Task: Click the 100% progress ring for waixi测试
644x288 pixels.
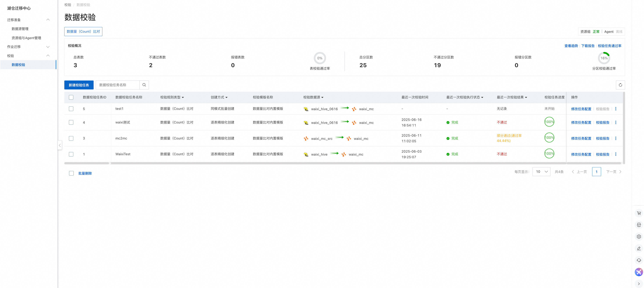Action: [x=549, y=122]
